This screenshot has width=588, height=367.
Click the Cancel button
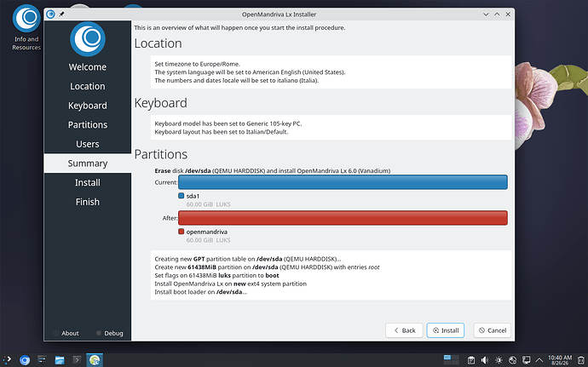(493, 330)
